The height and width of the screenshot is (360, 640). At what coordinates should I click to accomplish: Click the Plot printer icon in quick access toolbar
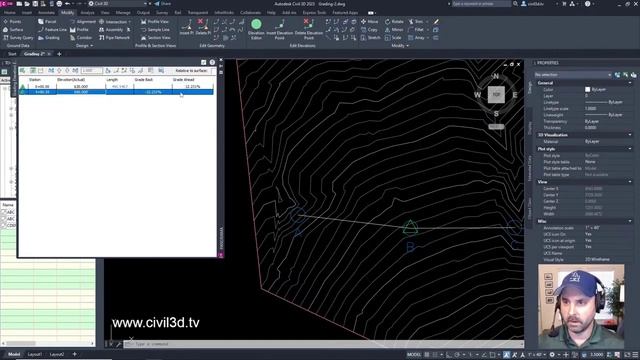[59, 4]
